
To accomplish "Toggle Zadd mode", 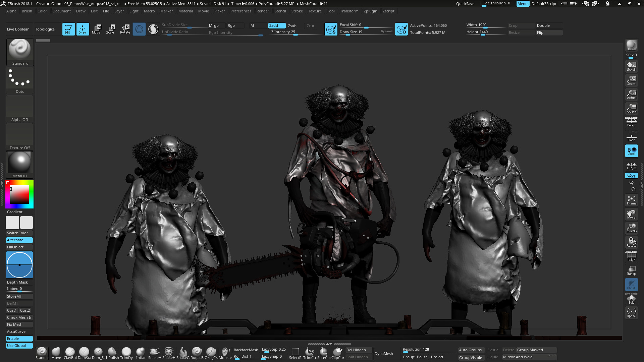I will 277,25.
